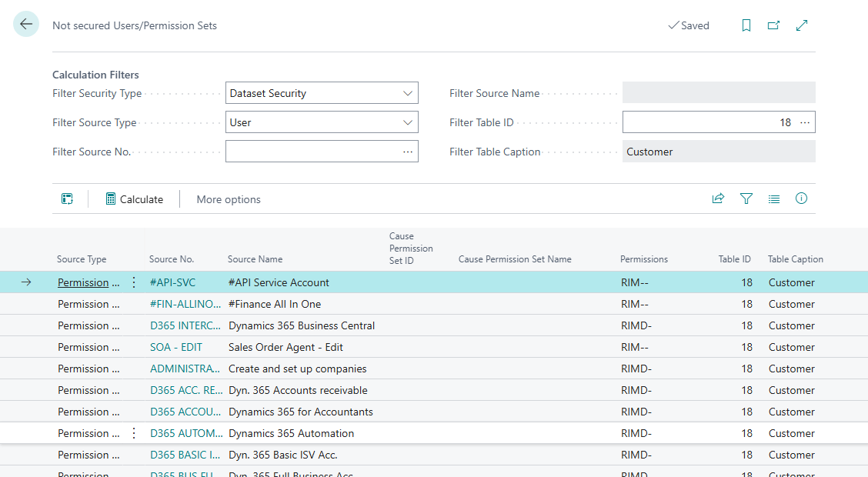Expand page to full width icon
Image resolution: width=868 pixels, height=477 pixels.
(x=802, y=25)
